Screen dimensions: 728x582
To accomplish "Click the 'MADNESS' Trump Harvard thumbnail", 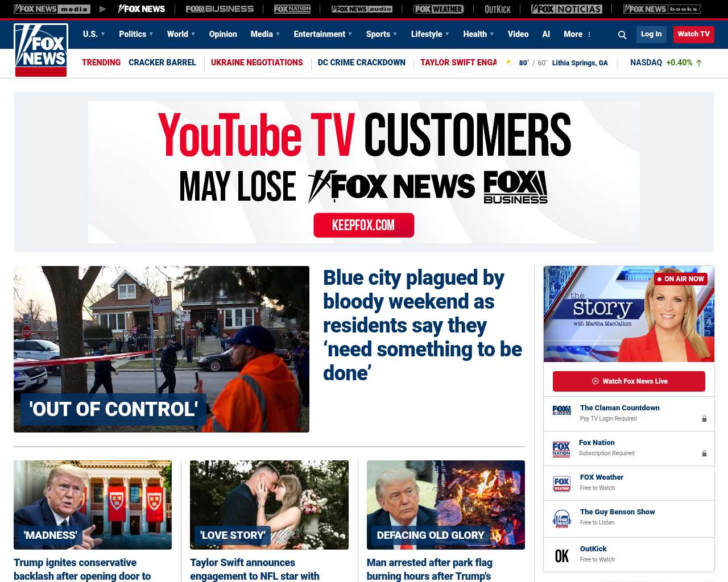I will click(x=93, y=505).
